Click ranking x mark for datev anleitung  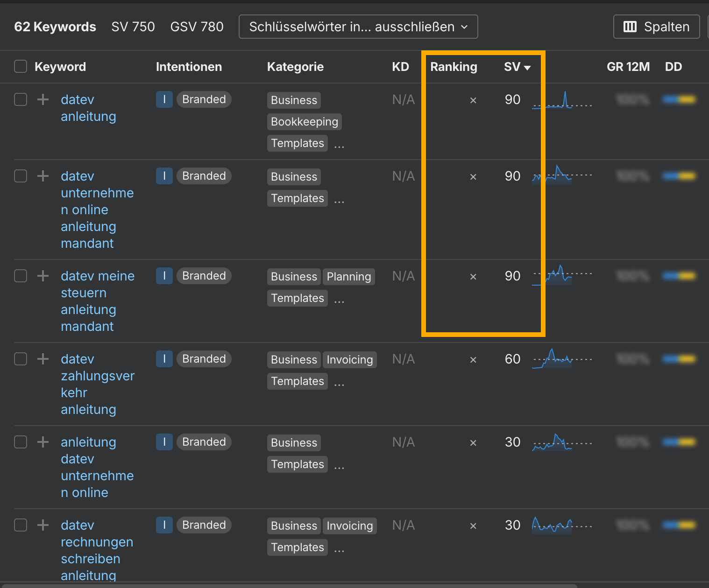point(473,100)
